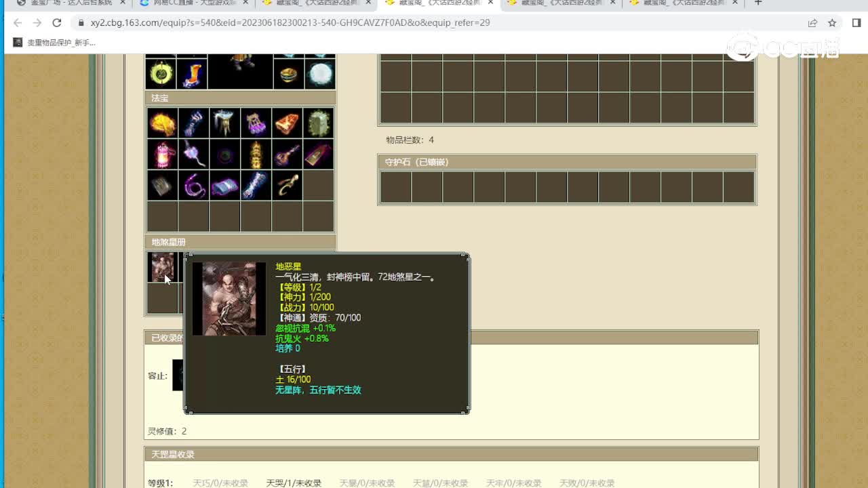This screenshot has height=488, width=868.
Task: Click the golden pagoda artifact icon
Action: pyautogui.click(x=256, y=155)
